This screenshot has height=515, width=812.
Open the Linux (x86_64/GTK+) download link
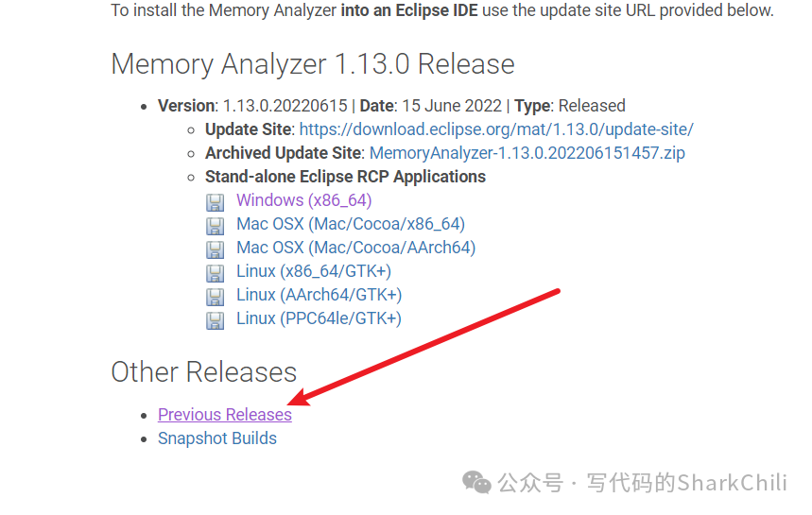(x=314, y=271)
